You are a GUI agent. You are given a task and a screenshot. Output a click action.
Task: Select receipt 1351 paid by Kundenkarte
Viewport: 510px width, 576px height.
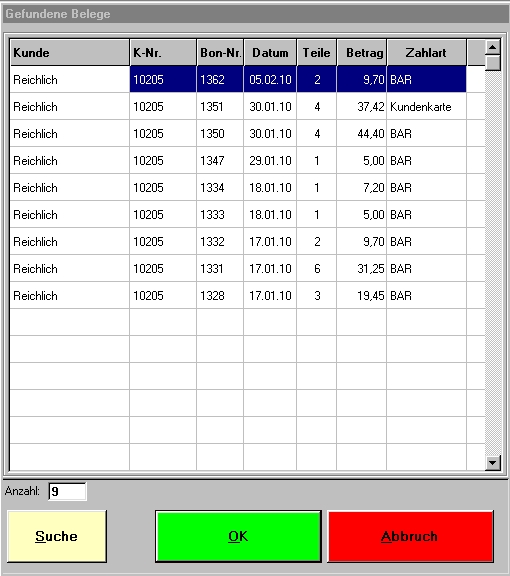[238, 107]
